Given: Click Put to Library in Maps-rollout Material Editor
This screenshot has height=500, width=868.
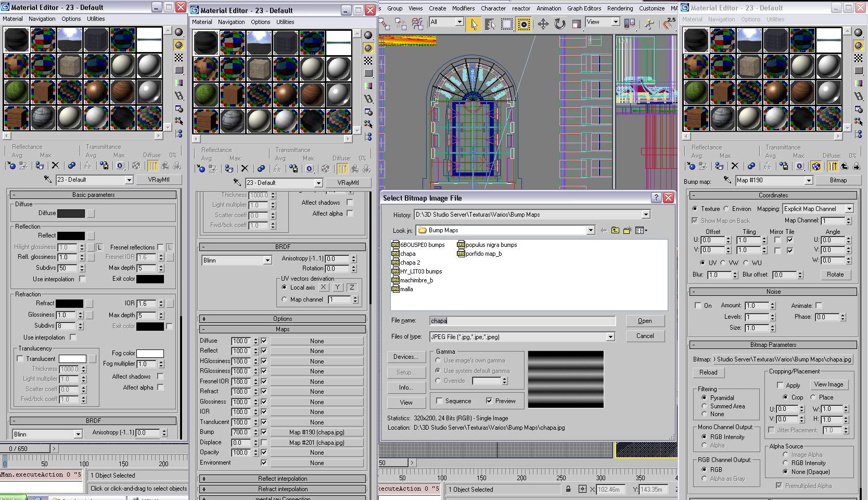Looking at the screenshot, I should point(293,169).
